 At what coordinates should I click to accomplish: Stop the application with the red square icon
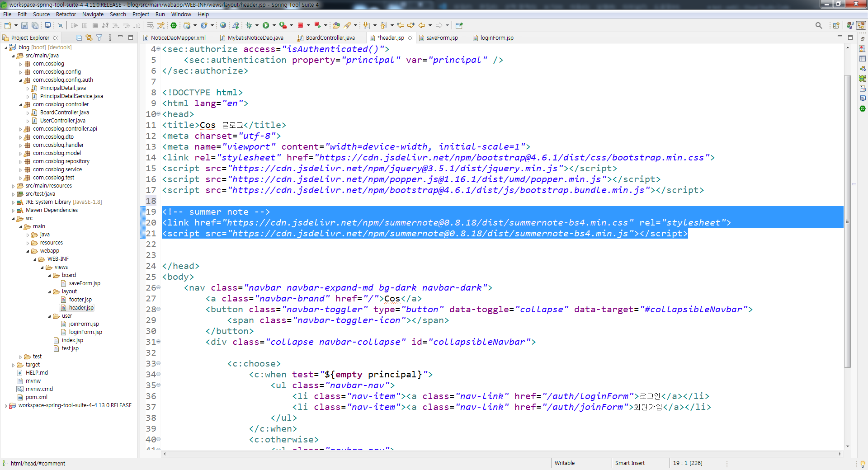(300, 25)
